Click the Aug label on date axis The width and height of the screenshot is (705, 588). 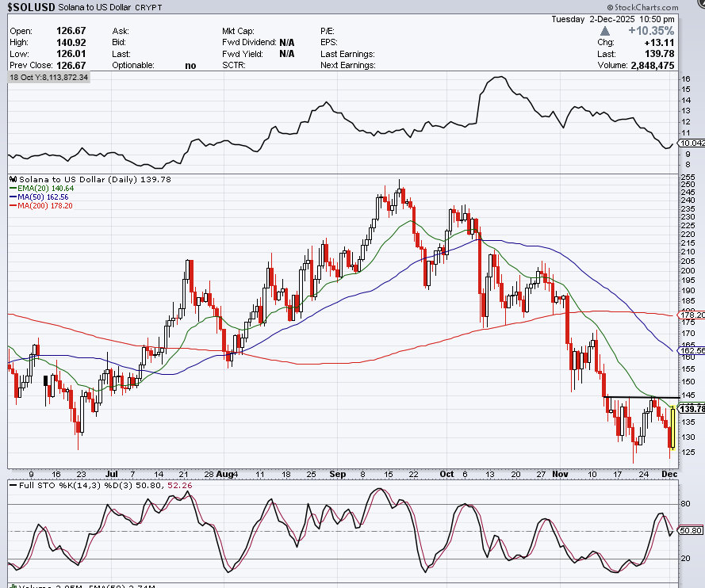[x=224, y=474]
